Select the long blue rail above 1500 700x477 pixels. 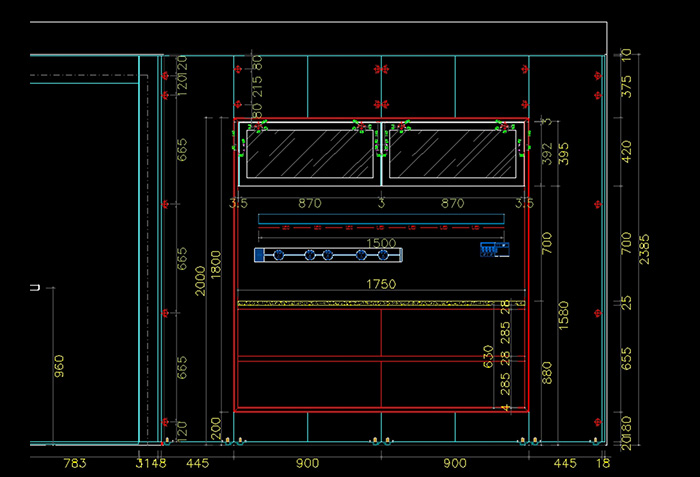(x=380, y=218)
